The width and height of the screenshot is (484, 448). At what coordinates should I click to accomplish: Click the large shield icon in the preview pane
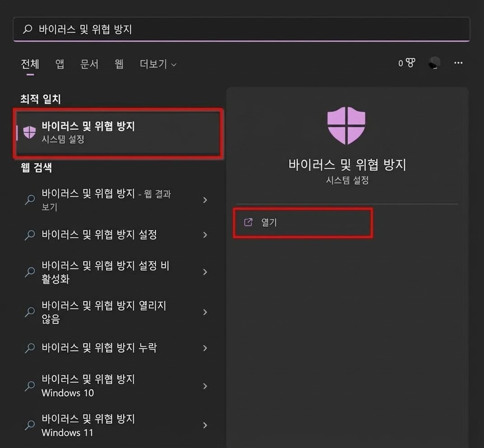pyautogui.click(x=347, y=125)
